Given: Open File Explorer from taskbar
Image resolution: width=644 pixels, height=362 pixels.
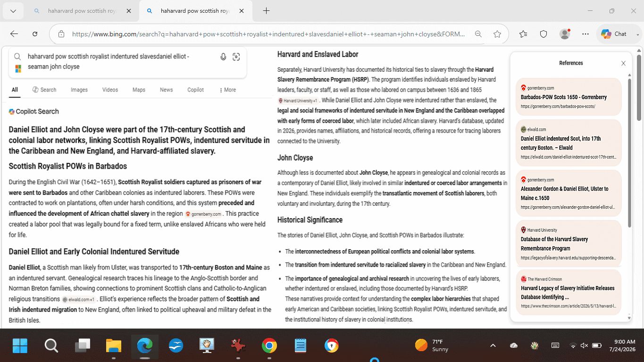Looking at the screenshot, I should click(x=114, y=346).
